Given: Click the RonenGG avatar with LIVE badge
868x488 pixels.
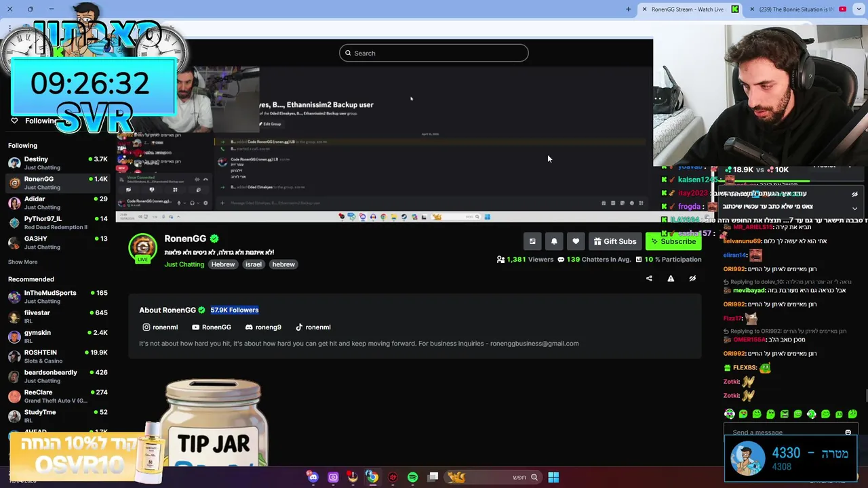Looking at the screenshot, I should pos(143,248).
